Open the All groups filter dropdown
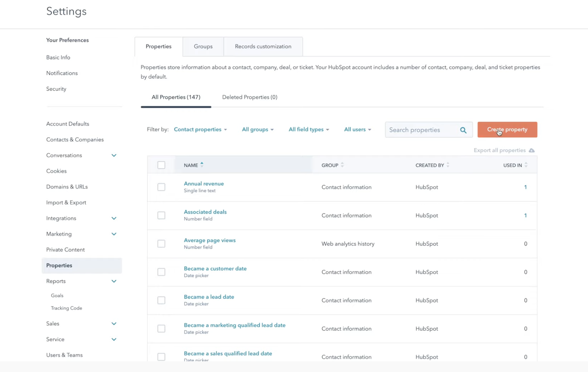Image resolution: width=588 pixels, height=372 pixels. pos(257,130)
